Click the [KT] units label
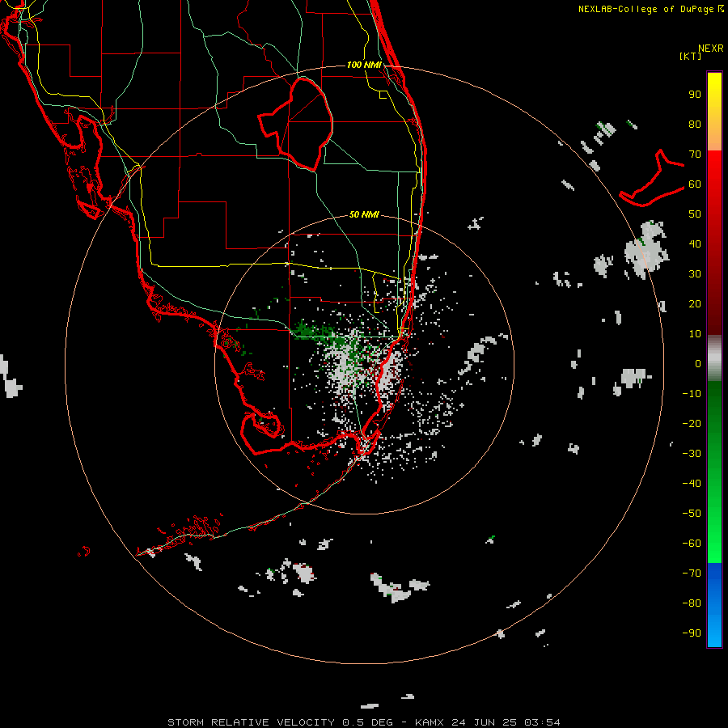728x728 pixels. (x=691, y=56)
